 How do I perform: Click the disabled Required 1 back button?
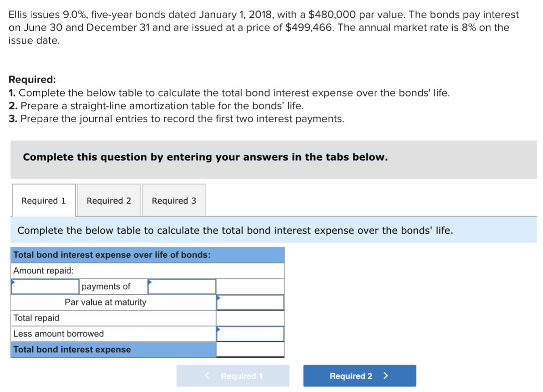(233, 375)
